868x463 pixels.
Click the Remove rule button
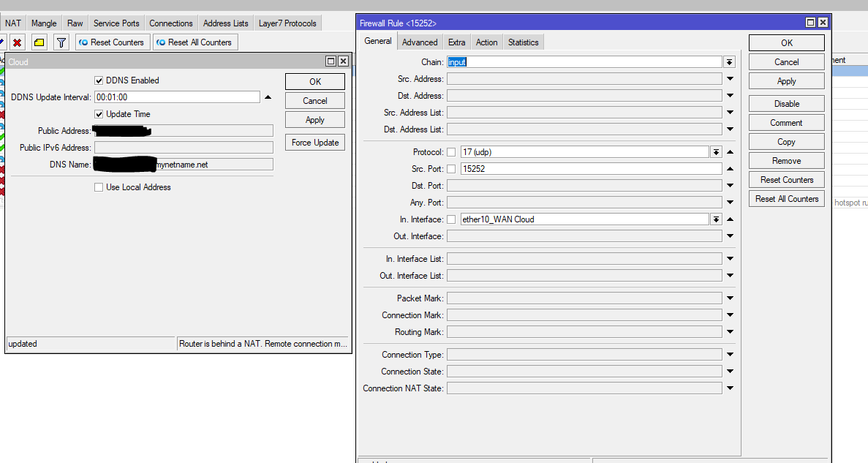coord(787,161)
